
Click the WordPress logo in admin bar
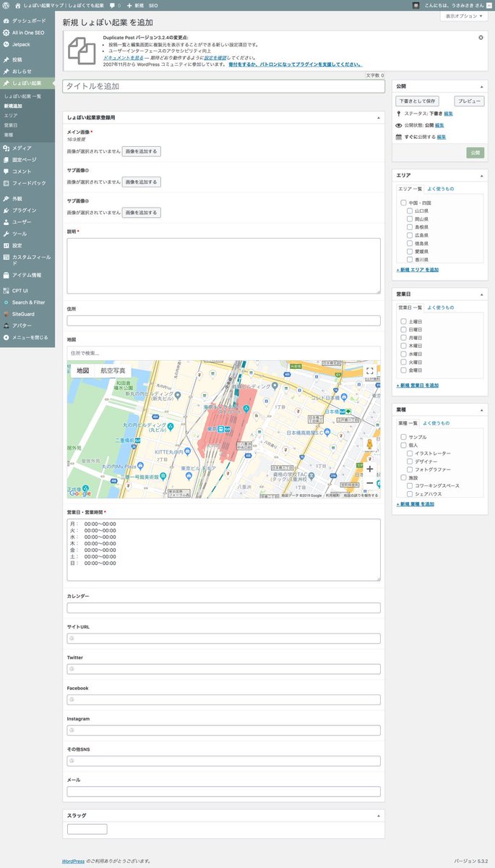click(x=6, y=5)
